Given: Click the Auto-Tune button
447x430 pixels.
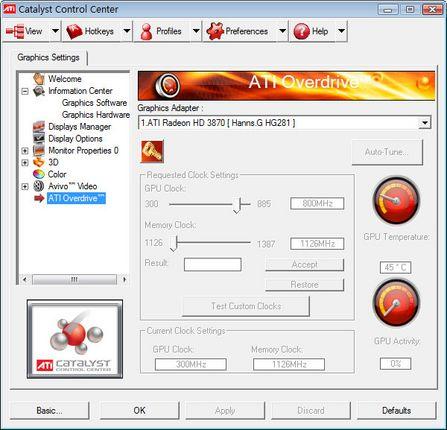Looking at the screenshot, I should [387, 152].
